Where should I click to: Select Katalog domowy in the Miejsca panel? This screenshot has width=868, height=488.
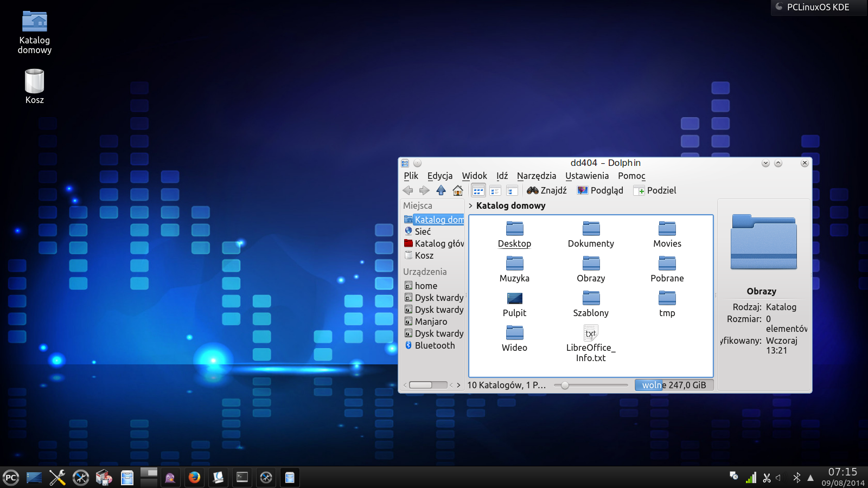(x=434, y=220)
